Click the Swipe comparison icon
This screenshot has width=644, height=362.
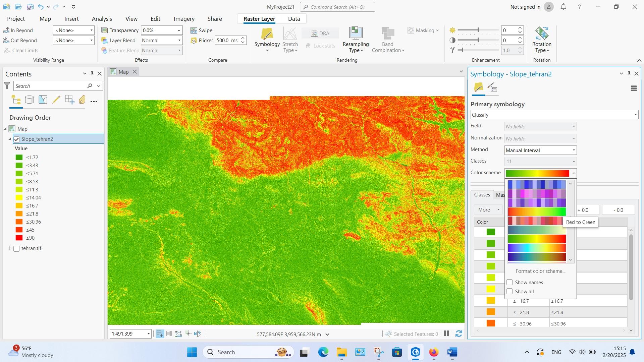pyautogui.click(x=194, y=29)
